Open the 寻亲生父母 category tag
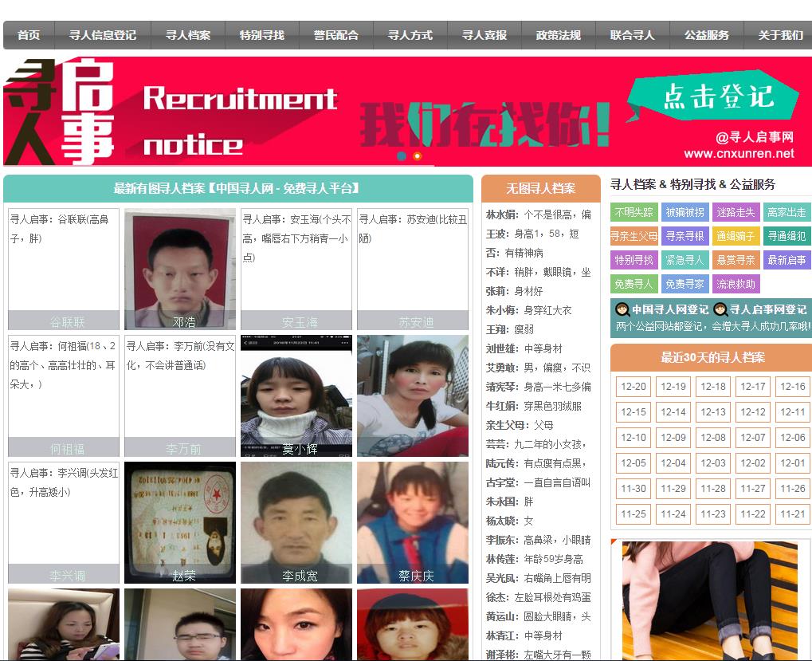The height and width of the screenshot is (661, 812). [x=634, y=236]
